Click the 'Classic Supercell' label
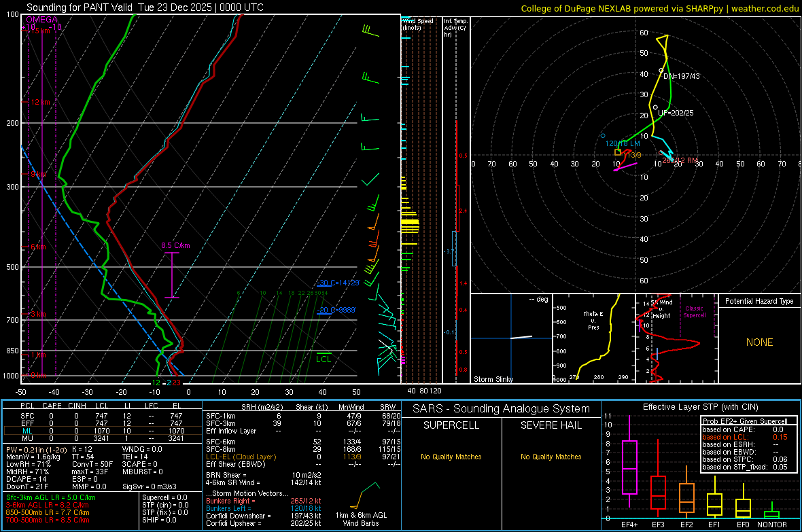This screenshot has height=532, width=802. point(694,312)
